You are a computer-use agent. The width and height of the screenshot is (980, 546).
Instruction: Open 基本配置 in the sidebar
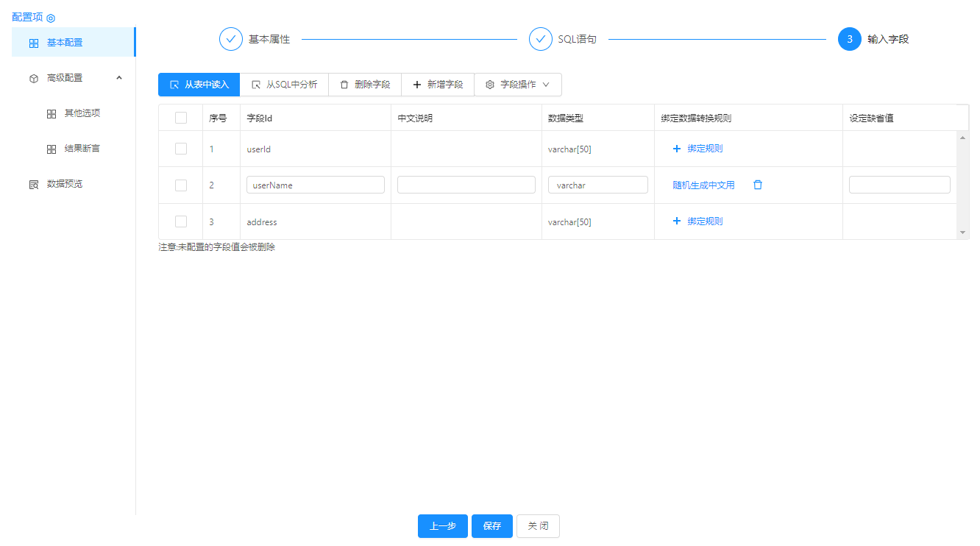tap(65, 43)
